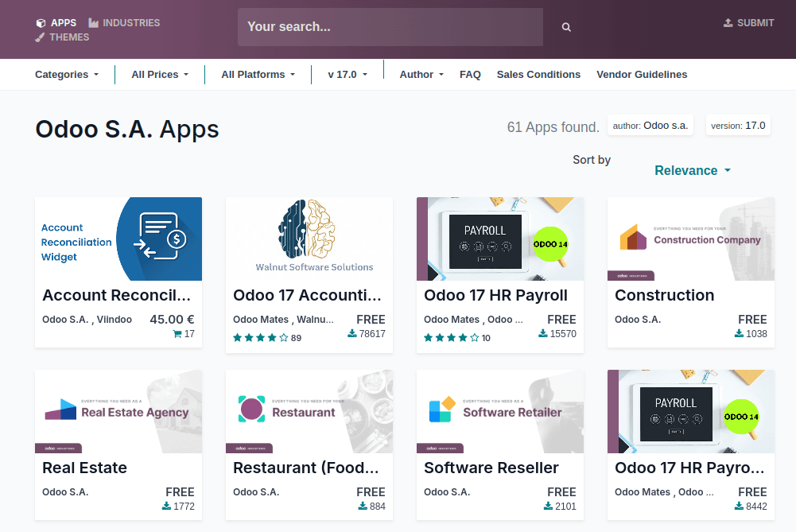Image resolution: width=796 pixels, height=532 pixels.
Task: Open the Walnut Software Solutions thumbnail
Action: (309, 239)
